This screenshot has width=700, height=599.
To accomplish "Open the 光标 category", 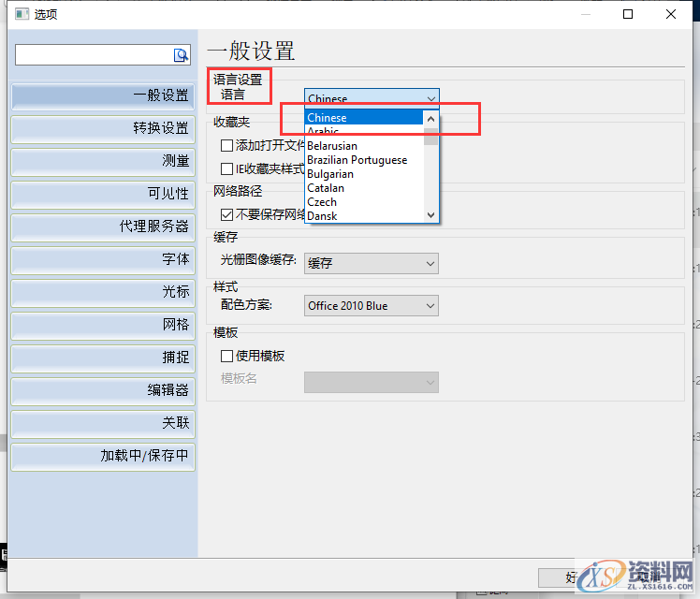I will pos(103,292).
